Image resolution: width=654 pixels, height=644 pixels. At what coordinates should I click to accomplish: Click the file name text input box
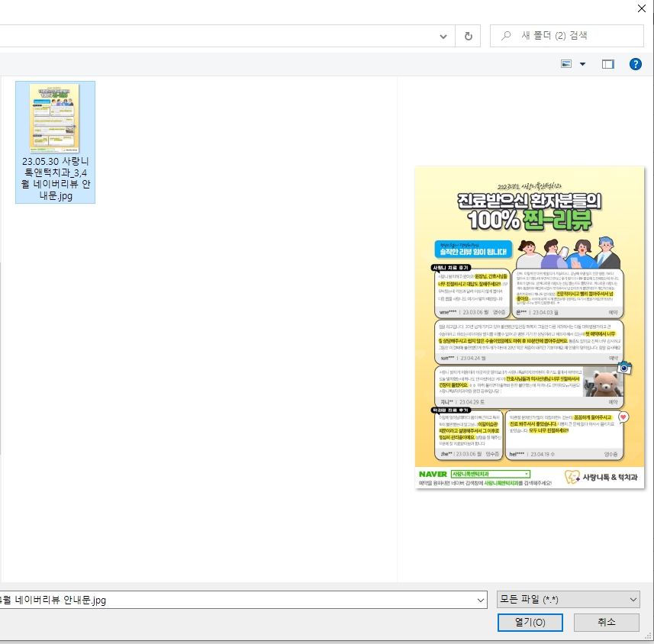229,600
